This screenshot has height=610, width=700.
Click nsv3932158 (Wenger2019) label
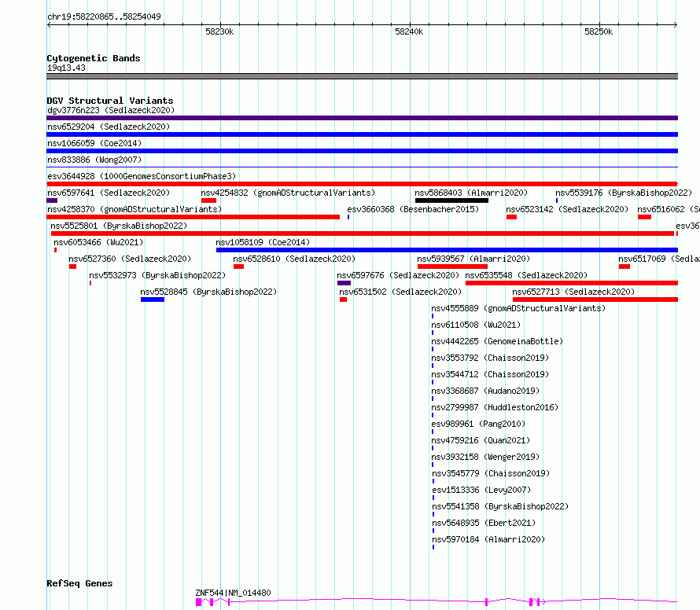[485, 457]
